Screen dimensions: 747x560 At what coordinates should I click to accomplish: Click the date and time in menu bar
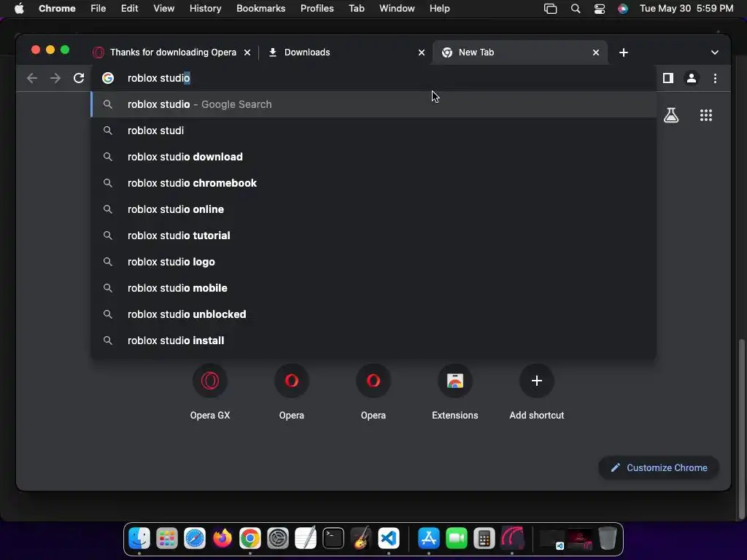click(x=686, y=9)
